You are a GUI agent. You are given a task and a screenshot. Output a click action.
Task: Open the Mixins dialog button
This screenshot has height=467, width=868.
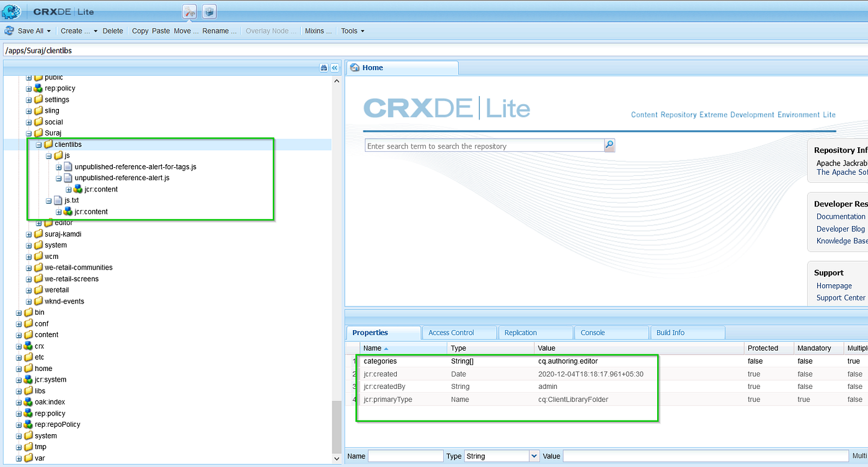[319, 31]
